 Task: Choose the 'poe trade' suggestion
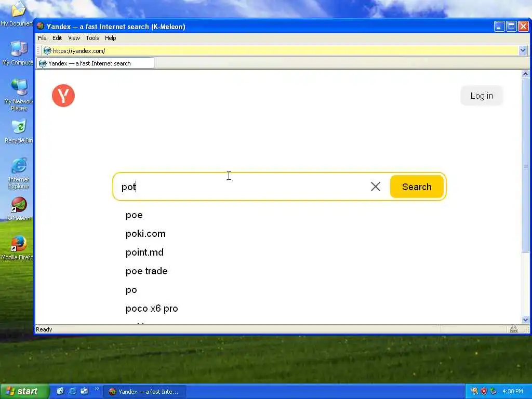(147, 271)
